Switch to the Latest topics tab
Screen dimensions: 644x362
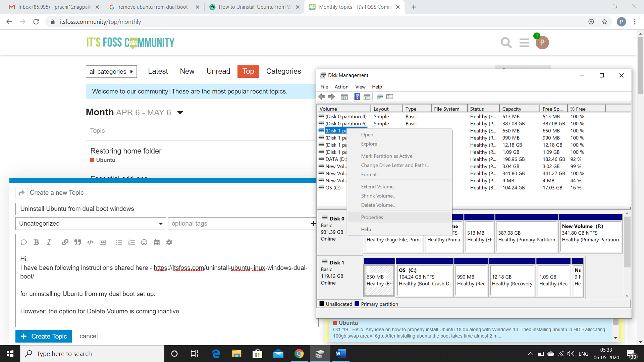point(158,71)
